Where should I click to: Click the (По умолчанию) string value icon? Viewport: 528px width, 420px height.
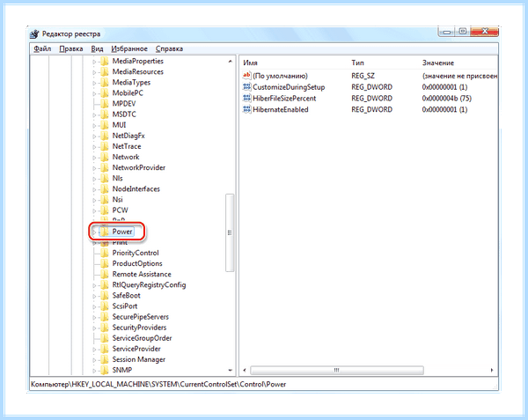click(246, 76)
